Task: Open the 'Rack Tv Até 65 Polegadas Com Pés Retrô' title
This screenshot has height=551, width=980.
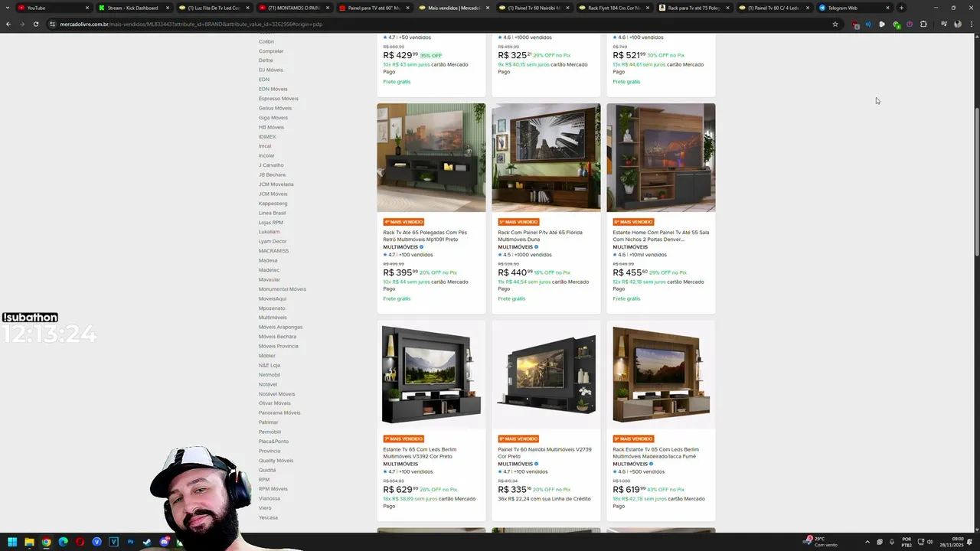Action: coord(425,236)
